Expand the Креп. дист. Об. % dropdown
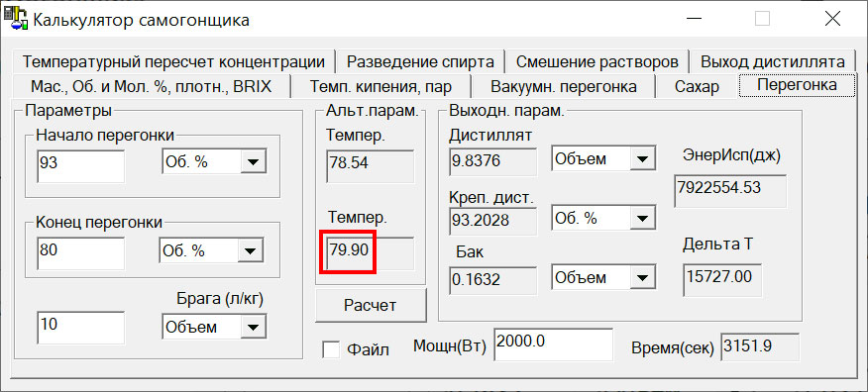The height and width of the screenshot is (392, 868). point(642,218)
